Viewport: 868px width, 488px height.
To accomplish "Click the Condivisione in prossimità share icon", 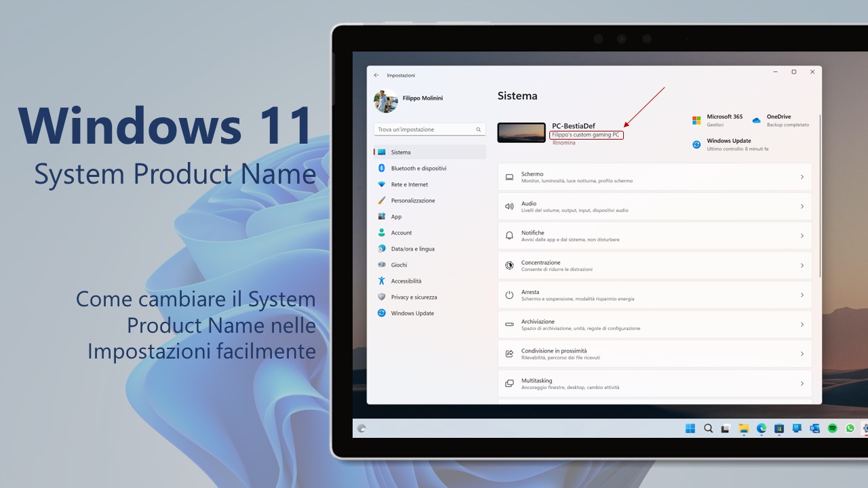I will point(509,354).
